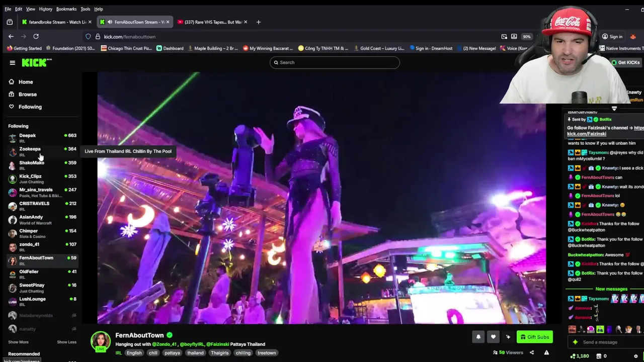Click the 59 Viewers counter

[508, 352]
